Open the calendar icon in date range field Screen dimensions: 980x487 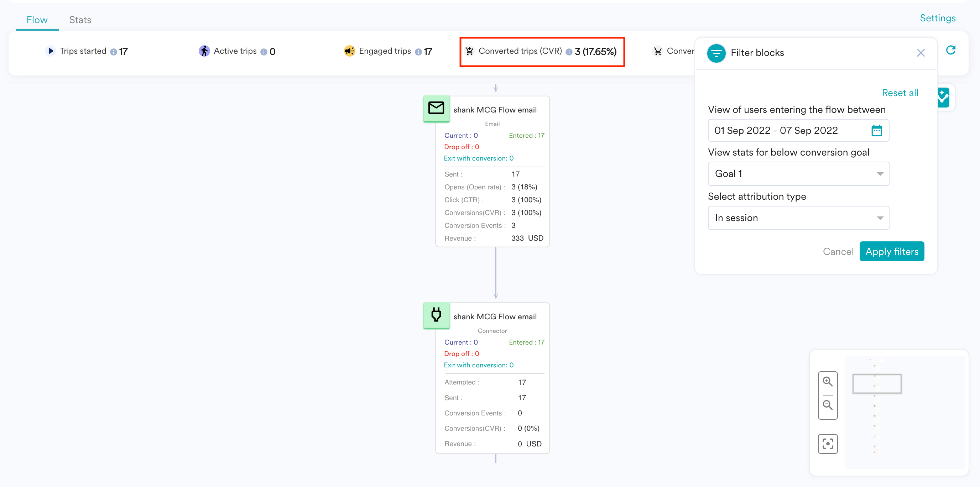point(876,130)
